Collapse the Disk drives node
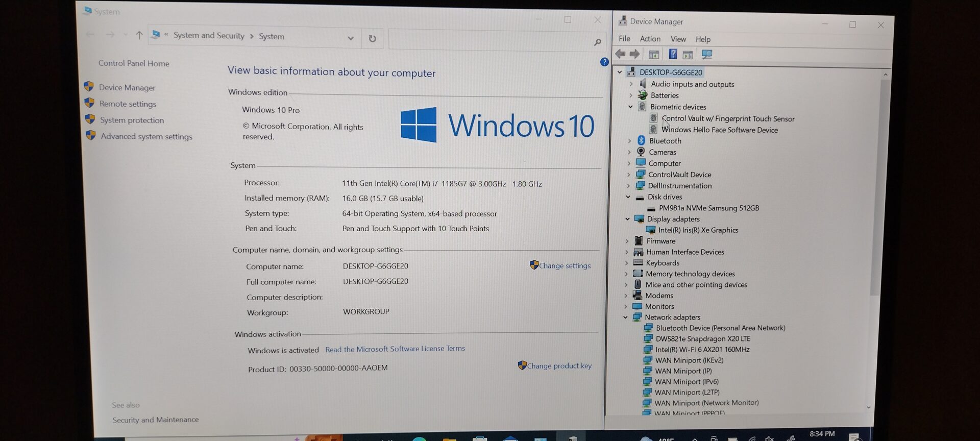 pyautogui.click(x=628, y=197)
